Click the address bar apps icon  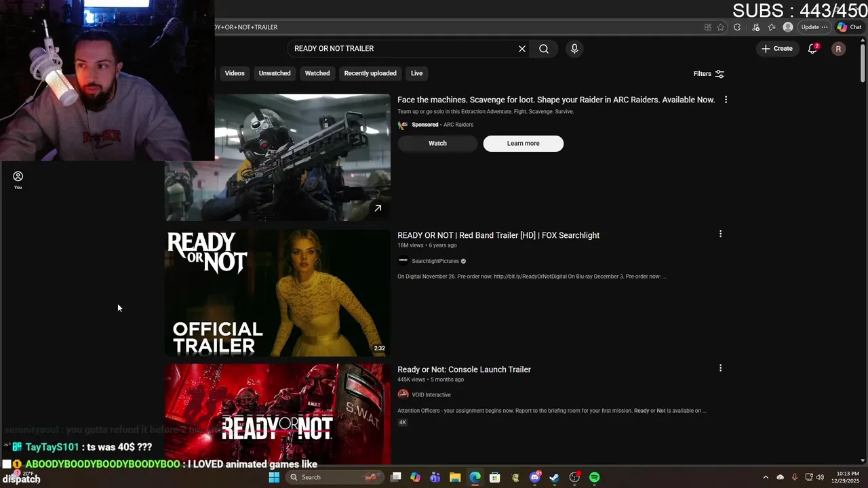click(707, 27)
